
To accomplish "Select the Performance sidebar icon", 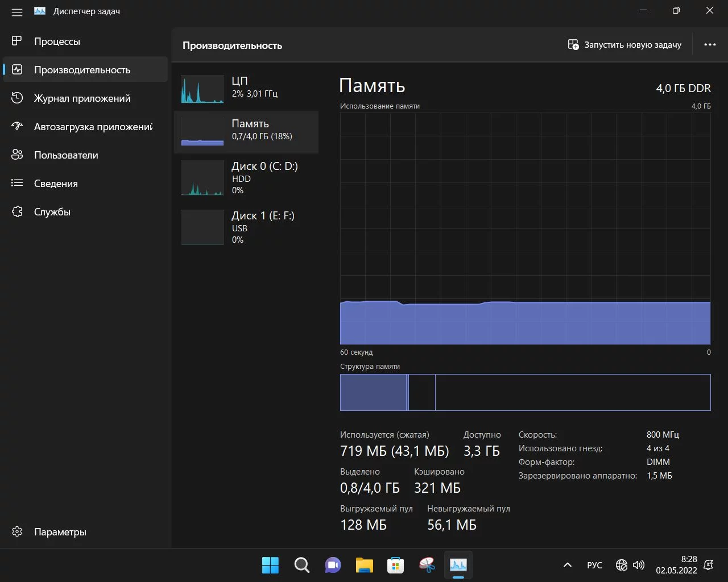I will click(x=17, y=69).
